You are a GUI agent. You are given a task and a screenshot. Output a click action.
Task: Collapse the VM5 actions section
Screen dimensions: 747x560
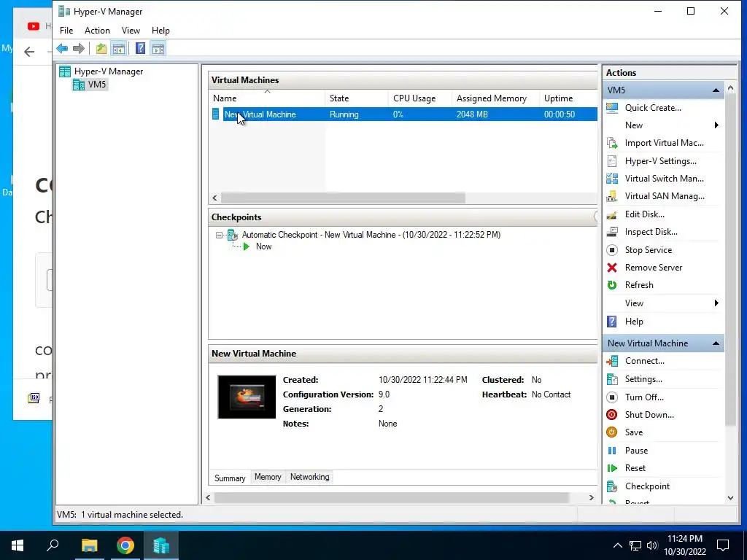click(716, 90)
